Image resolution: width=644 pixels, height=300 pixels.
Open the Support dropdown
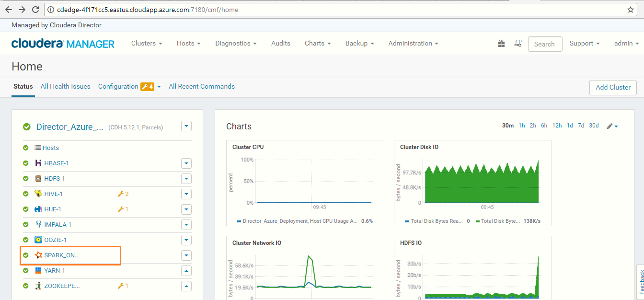point(585,43)
